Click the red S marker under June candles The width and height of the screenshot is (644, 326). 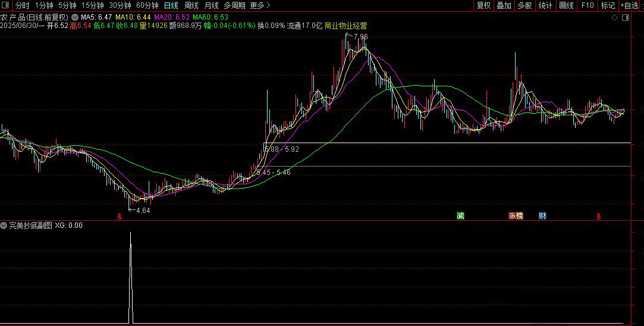(x=599, y=217)
